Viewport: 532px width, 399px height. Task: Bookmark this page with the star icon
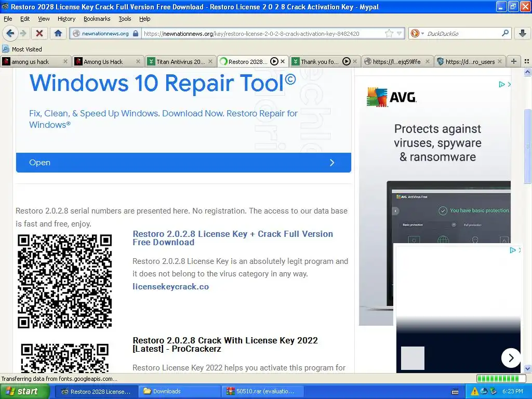click(x=389, y=33)
